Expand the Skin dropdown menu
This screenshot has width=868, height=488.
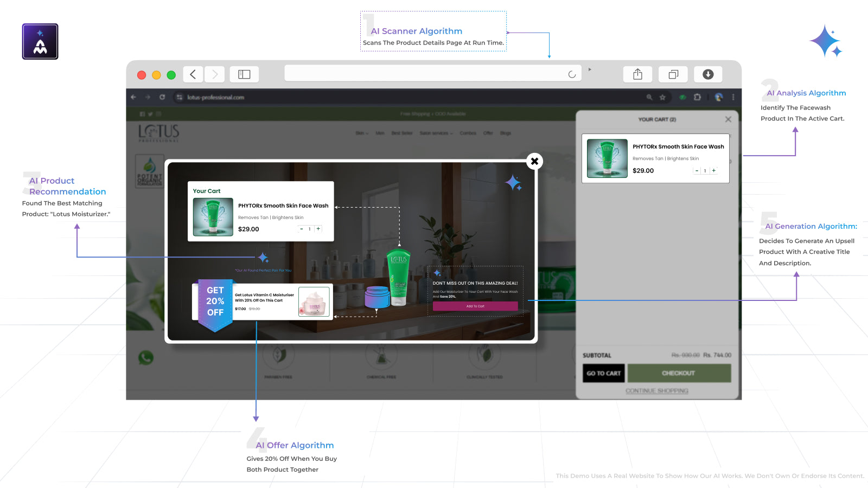click(361, 133)
